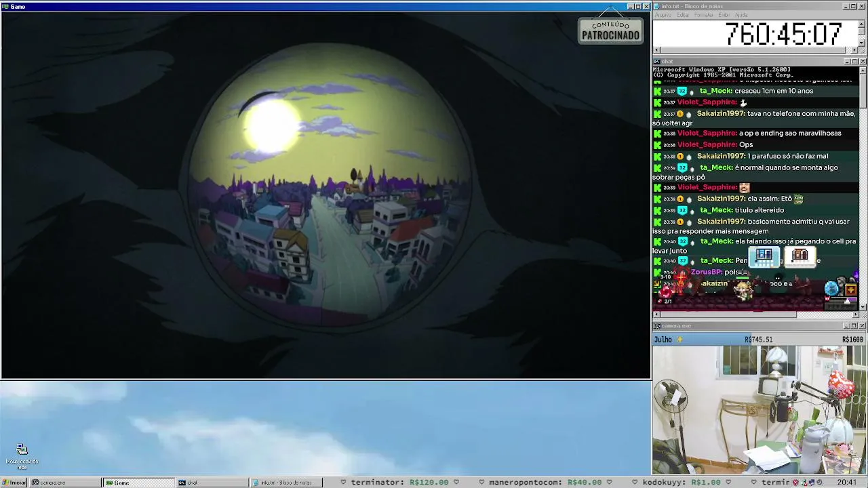Close the info.txt Notepad window
This screenshot has width=868, height=488.
[x=863, y=7]
